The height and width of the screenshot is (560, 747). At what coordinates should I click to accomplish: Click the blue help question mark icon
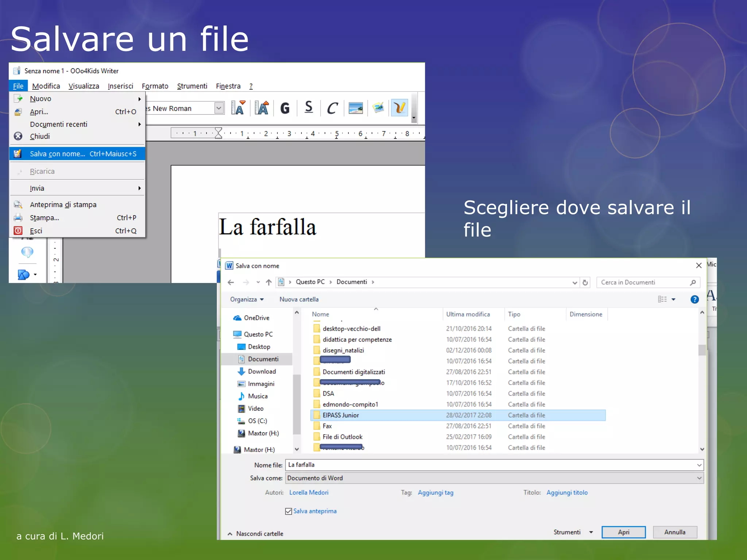pyautogui.click(x=694, y=299)
